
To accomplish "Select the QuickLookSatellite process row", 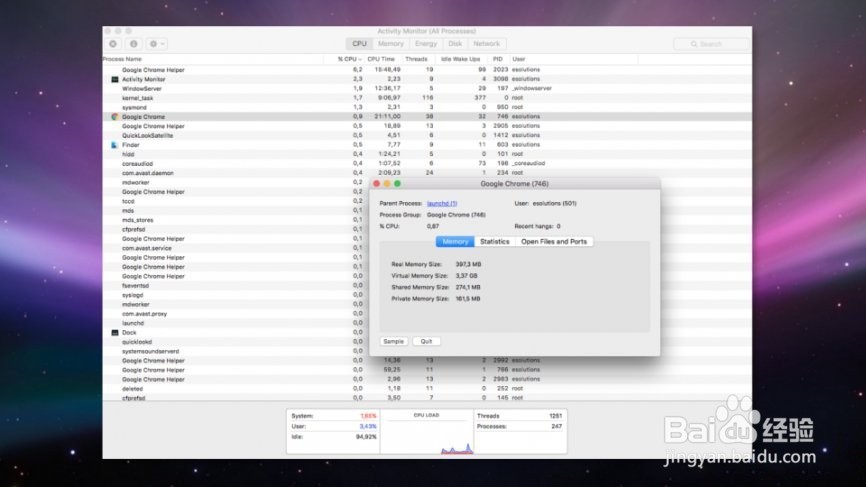I will click(427, 135).
